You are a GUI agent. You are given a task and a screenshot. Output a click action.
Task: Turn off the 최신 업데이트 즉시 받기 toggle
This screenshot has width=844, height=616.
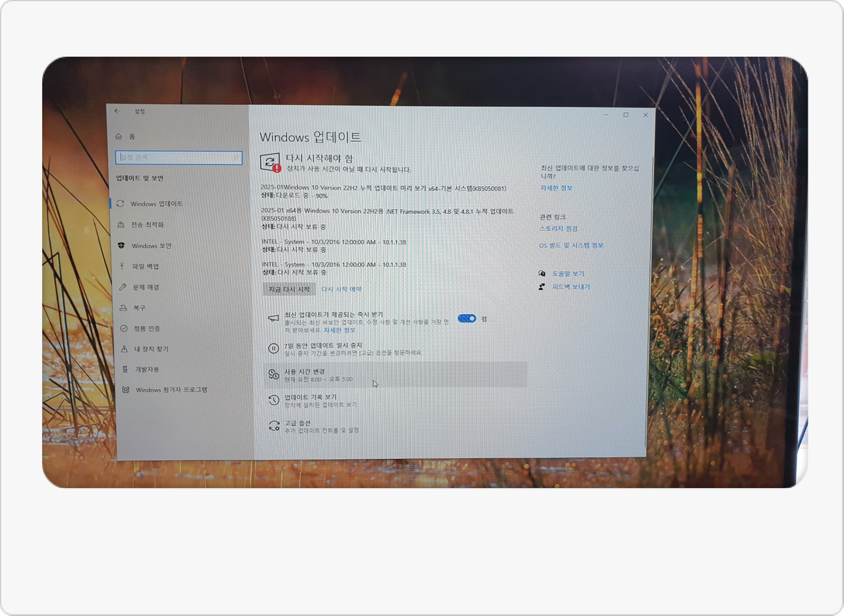467,319
